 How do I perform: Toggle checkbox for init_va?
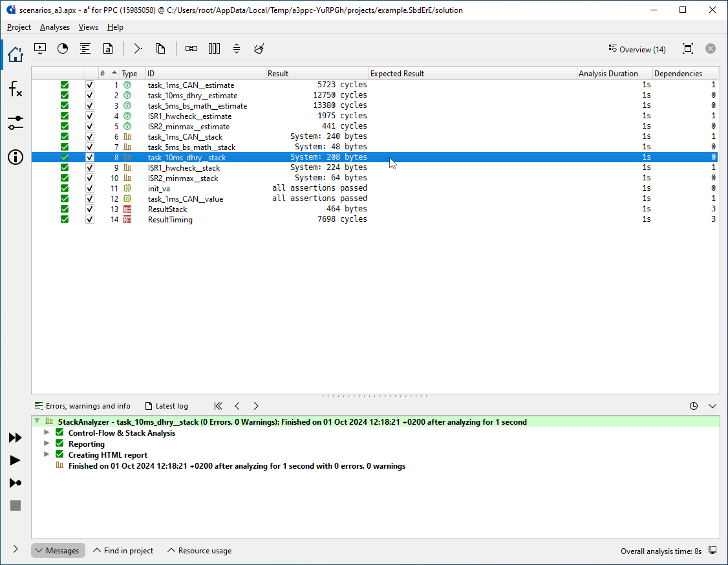pyautogui.click(x=90, y=189)
